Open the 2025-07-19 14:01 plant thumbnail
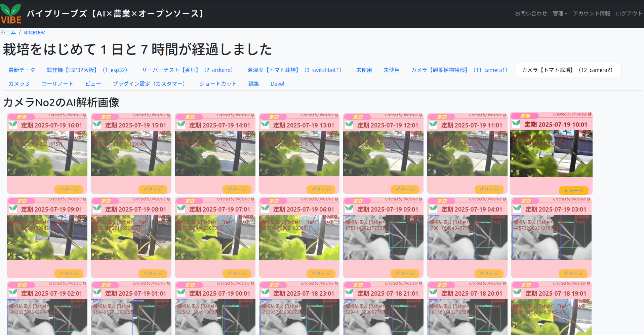This screenshot has height=335, width=644. 215,154
